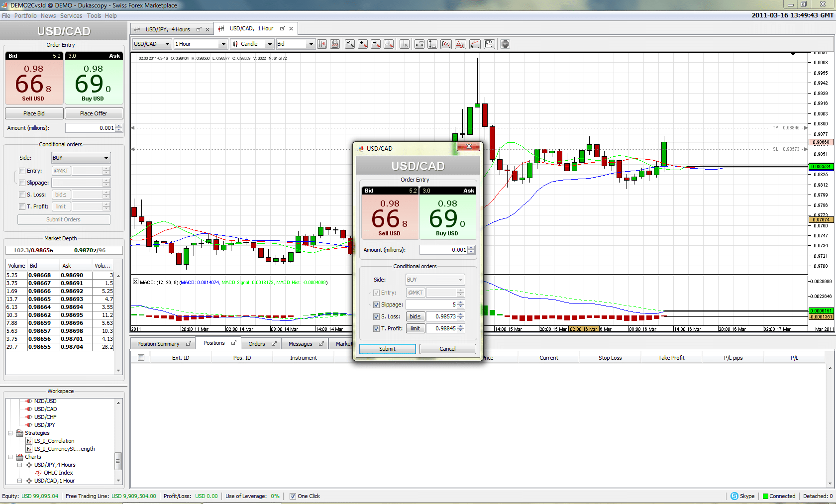Open the GF Gann/Fibonacci tools icon
This screenshot has height=504, width=836.
point(475,44)
